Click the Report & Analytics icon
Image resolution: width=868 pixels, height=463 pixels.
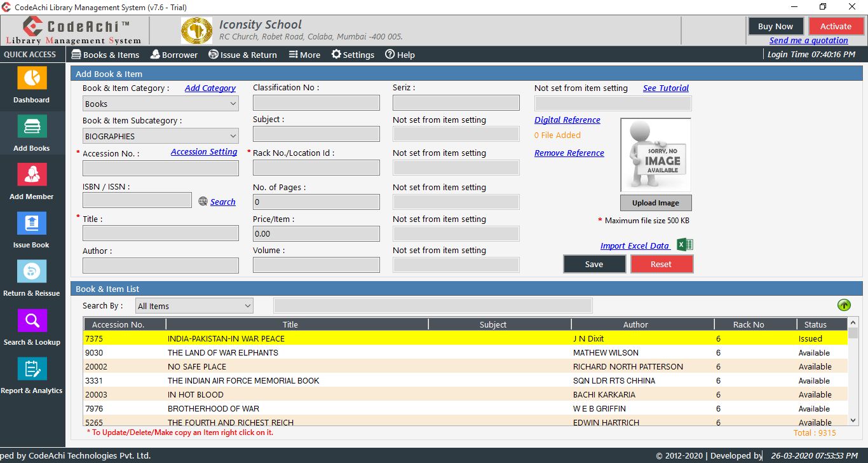pyautogui.click(x=31, y=369)
